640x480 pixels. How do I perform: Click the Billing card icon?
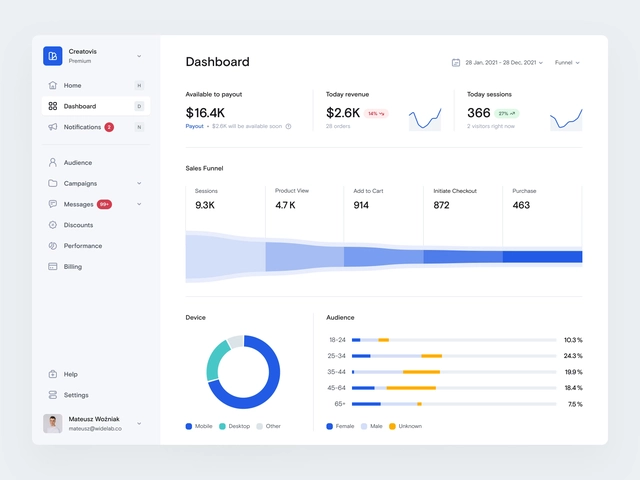point(52,267)
